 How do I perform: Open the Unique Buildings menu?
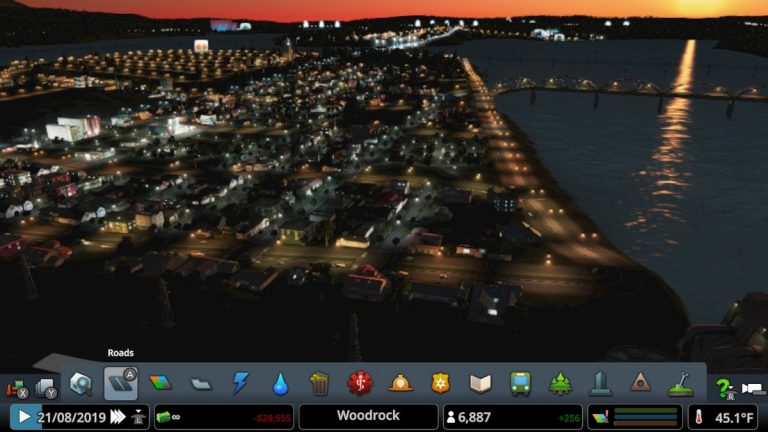click(x=600, y=383)
